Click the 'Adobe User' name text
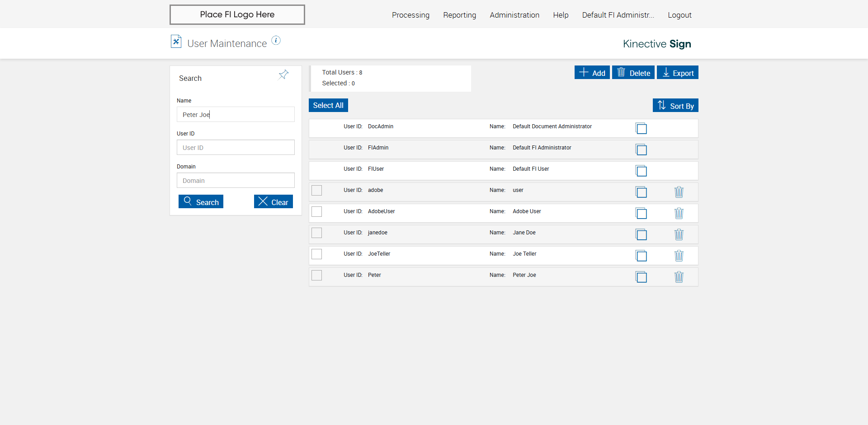 [527, 211]
